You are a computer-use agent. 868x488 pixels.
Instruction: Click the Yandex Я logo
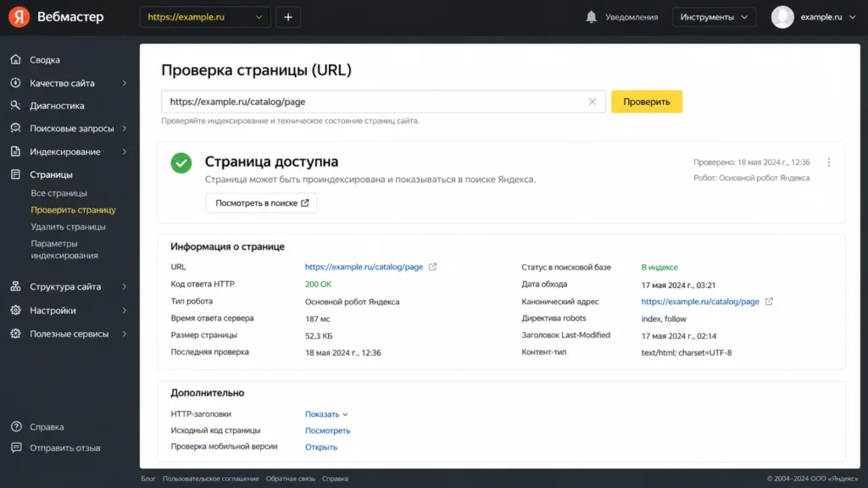(x=19, y=17)
